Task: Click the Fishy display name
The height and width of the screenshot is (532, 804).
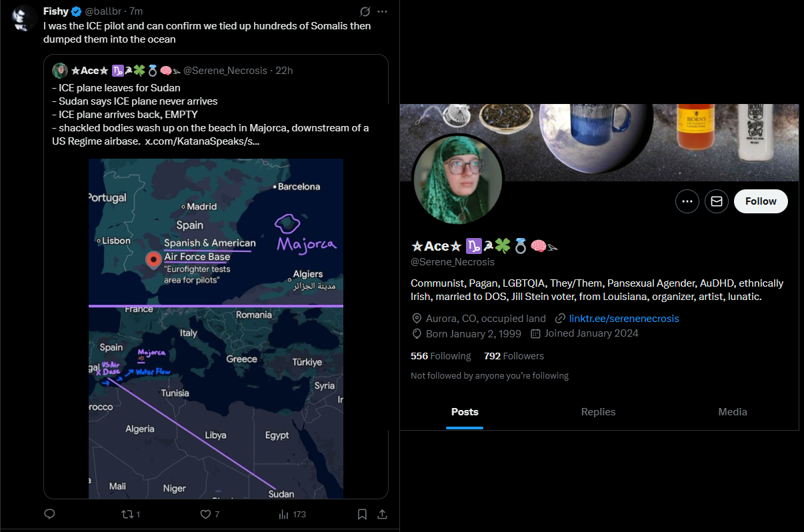Action: click(x=56, y=11)
